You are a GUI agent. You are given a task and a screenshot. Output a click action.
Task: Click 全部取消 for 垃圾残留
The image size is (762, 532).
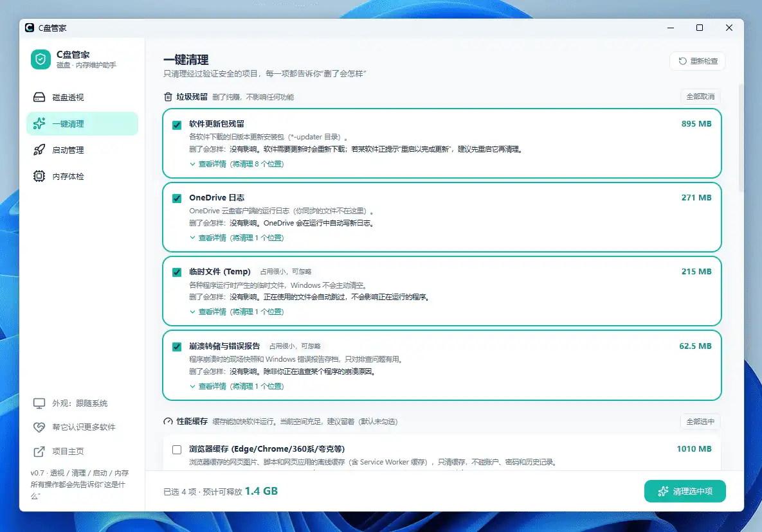click(700, 96)
